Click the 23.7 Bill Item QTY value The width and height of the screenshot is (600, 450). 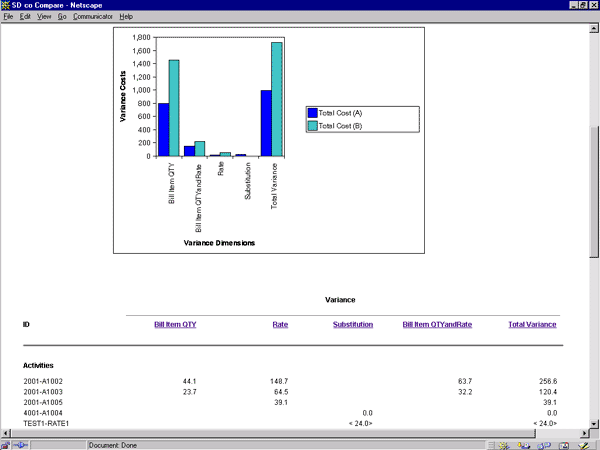pos(189,392)
